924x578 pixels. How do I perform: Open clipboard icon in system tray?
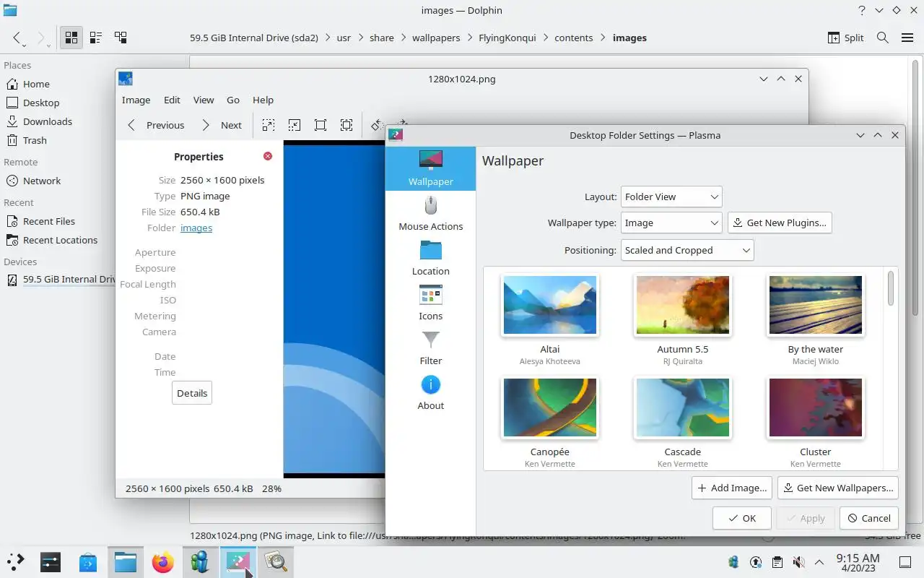coord(777,562)
